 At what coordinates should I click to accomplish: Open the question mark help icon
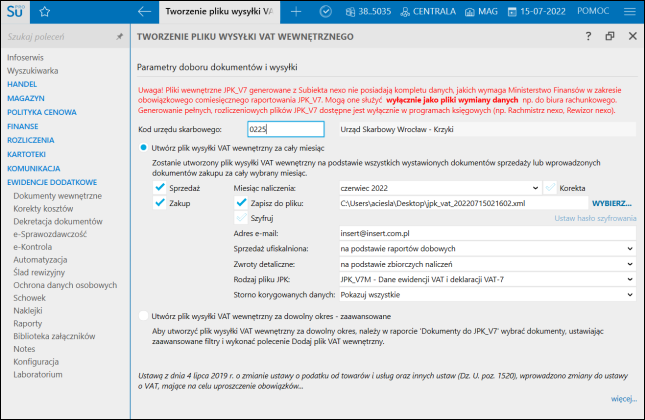point(588,36)
